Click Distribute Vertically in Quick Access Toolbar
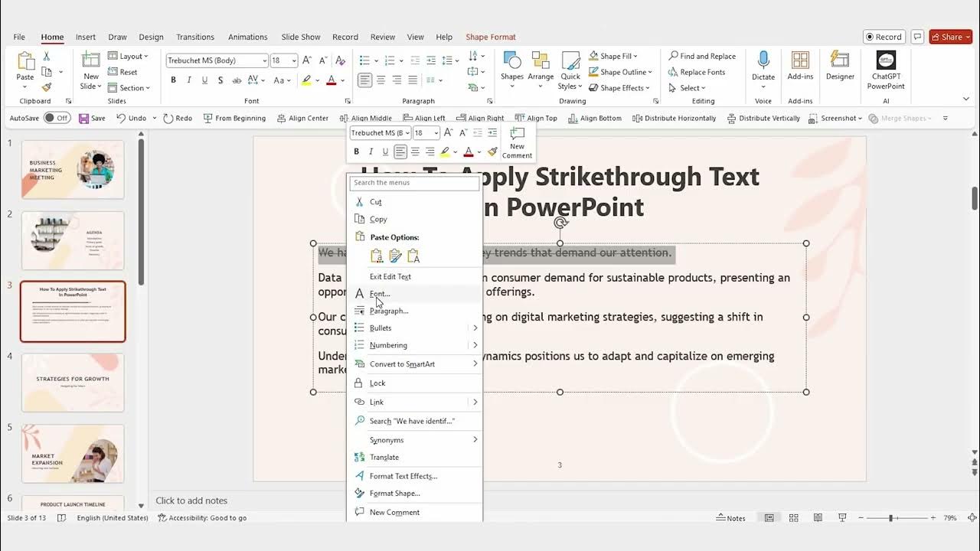 [x=765, y=119]
